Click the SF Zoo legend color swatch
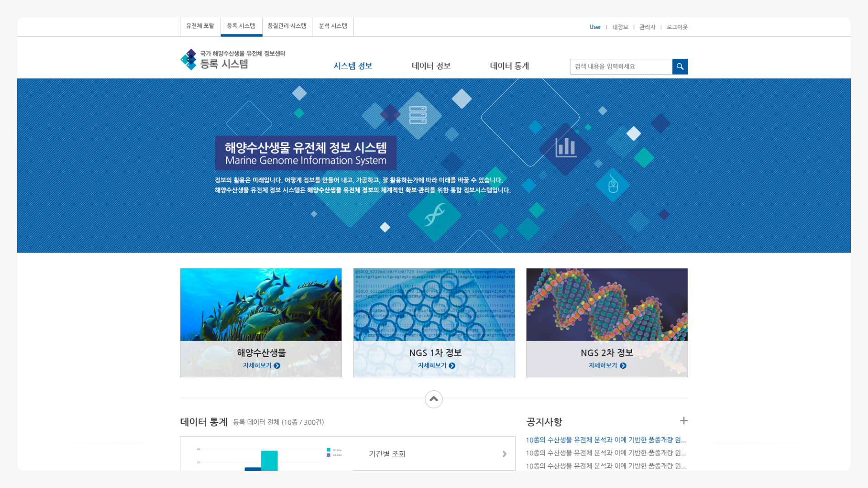This screenshot has height=488, width=868. [328, 450]
